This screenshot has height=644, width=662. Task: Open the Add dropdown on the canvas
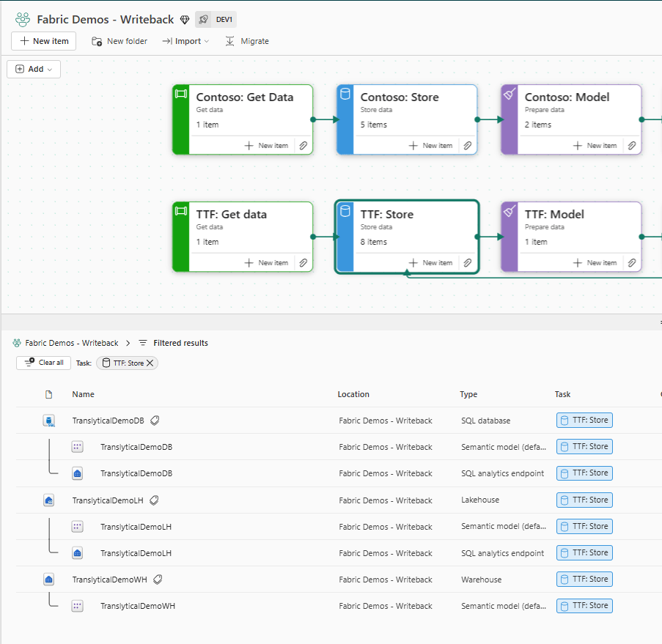[x=34, y=69]
